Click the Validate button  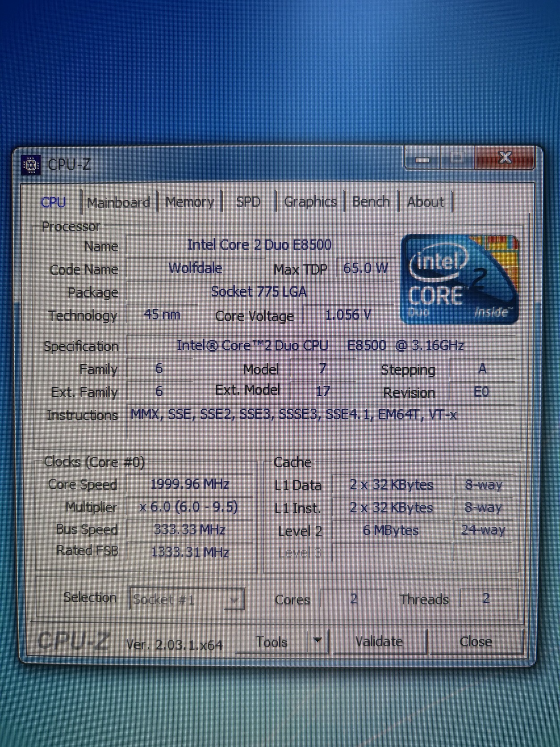coord(379,642)
